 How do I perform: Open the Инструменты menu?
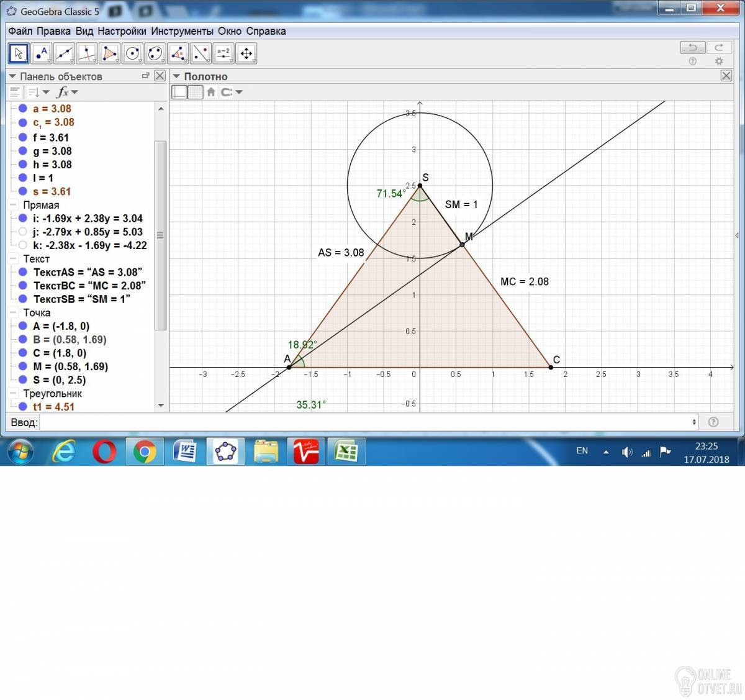click(182, 31)
